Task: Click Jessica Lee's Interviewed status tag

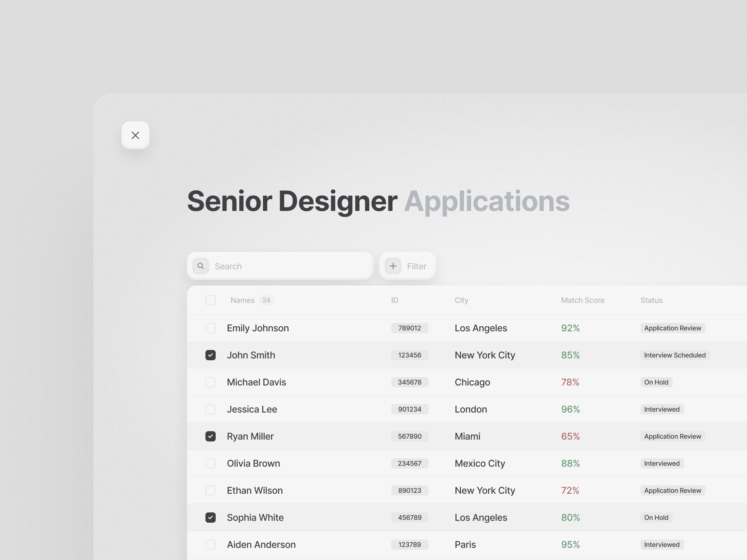Action: (x=662, y=409)
